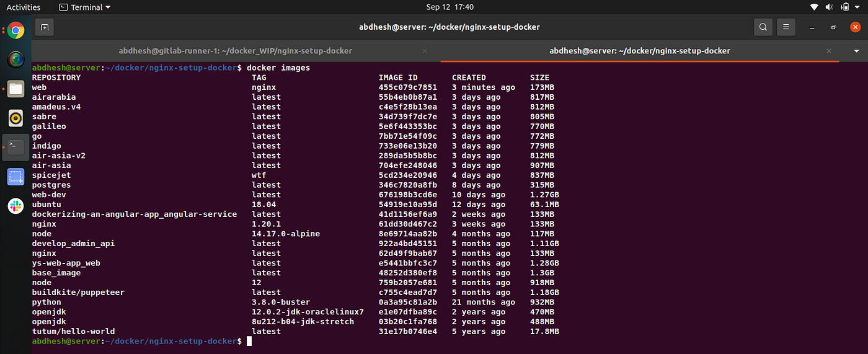Open Slack from the dock
868x354 pixels.
pyautogui.click(x=15, y=206)
